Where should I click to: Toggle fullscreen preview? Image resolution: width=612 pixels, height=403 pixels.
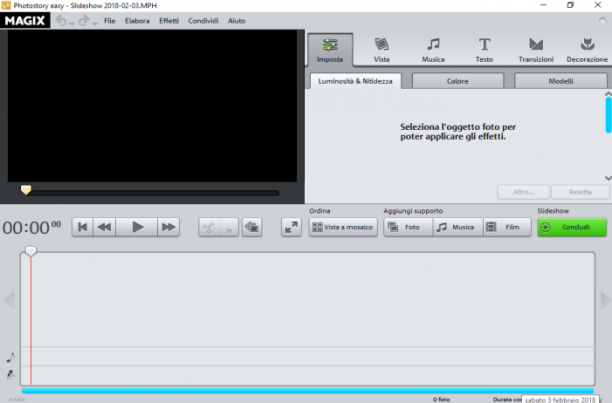pyautogui.click(x=291, y=227)
